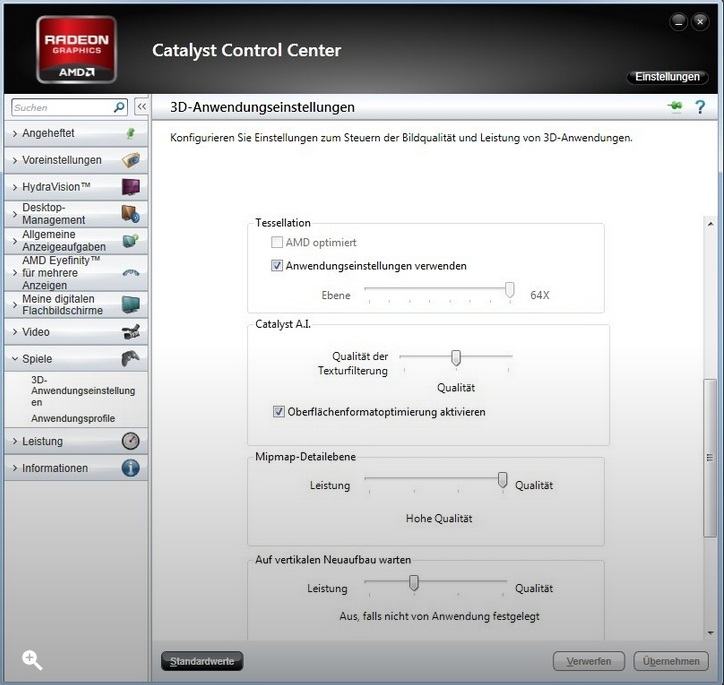The width and height of the screenshot is (724, 685).
Task: Click the Meine digitalen Flachbildschirme monitor icon
Action: pyautogui.click(x=131, y=305)
